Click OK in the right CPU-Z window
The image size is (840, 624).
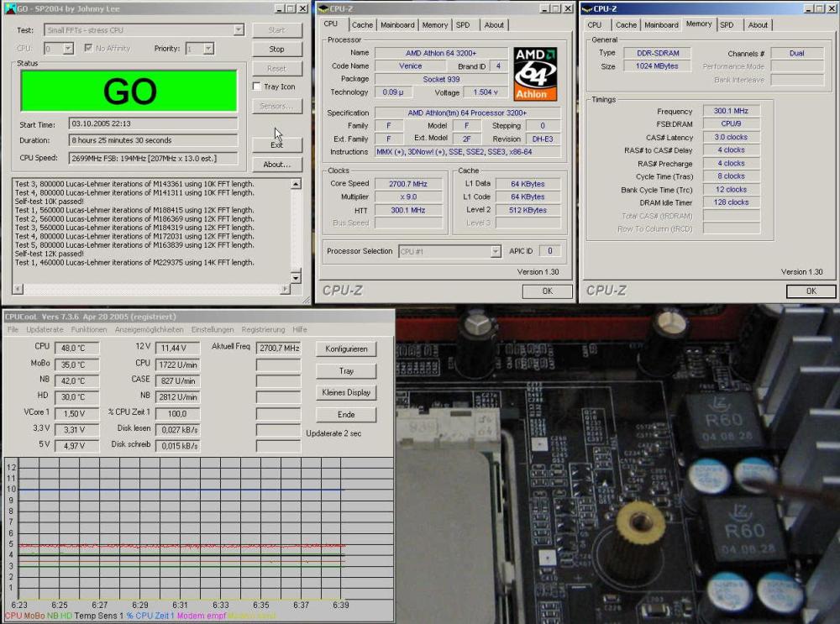coord(811,291)
